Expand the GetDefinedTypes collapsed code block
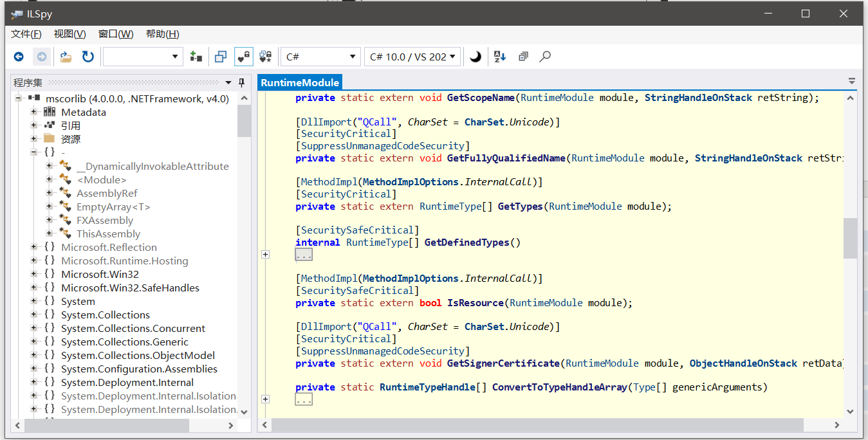 265,255
